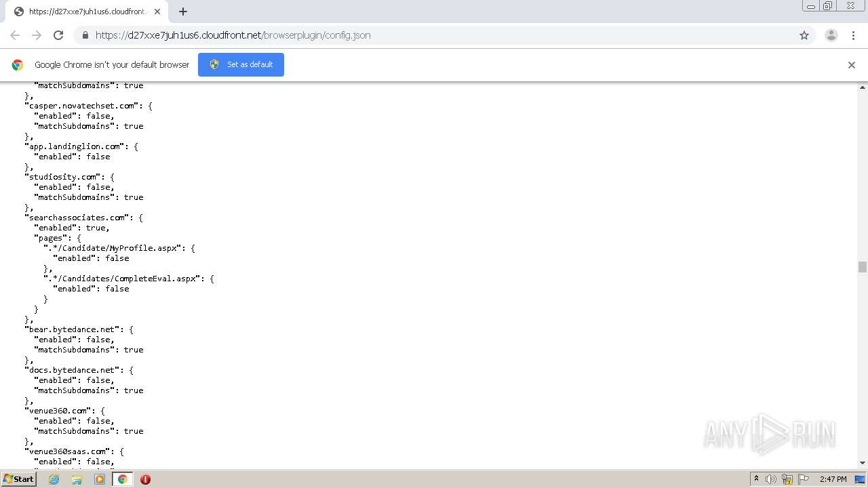Viewport: 868px width, 488px height.
Task: Click the vertical scrollbar thumb
Action: [x=863, y=267]
